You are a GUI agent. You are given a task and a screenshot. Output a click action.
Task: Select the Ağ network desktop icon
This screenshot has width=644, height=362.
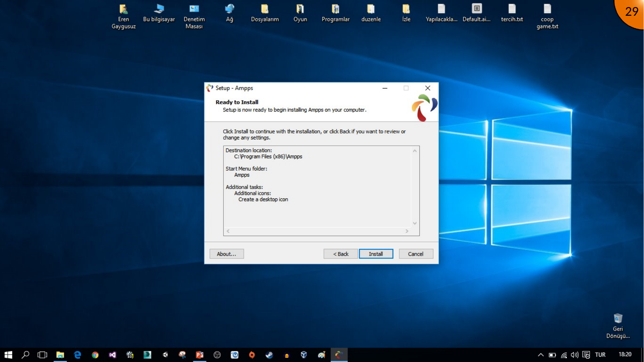click(229, 13)
